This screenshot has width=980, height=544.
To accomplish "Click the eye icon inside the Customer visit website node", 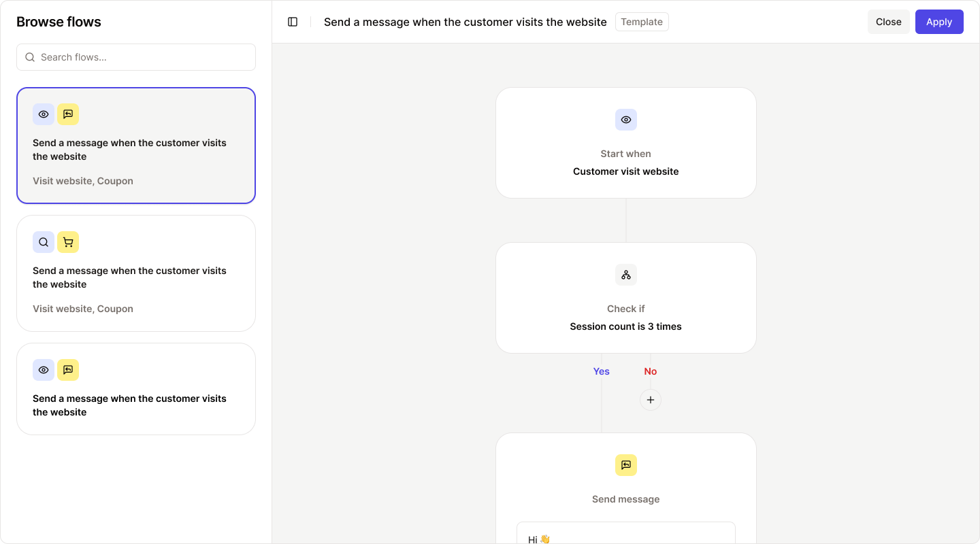I will tap(625, 119).
